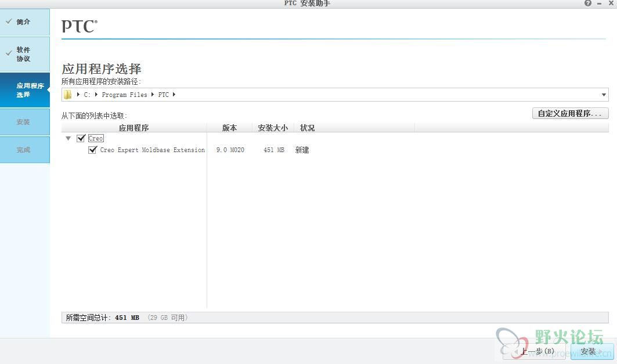The image size is (617, 364).
Task: Sort by the 版本 column header
Action: click(x=229, y=128)
